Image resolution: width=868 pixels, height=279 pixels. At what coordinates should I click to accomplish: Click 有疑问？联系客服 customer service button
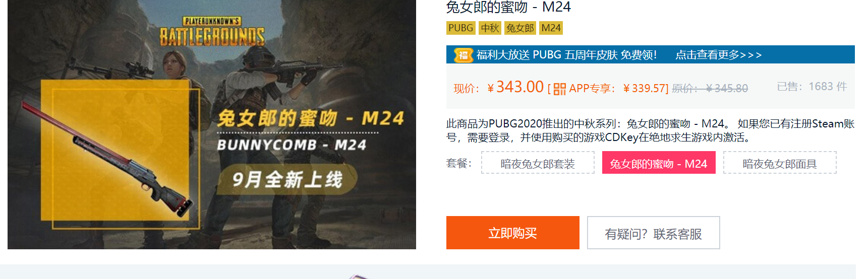[654, 233]
